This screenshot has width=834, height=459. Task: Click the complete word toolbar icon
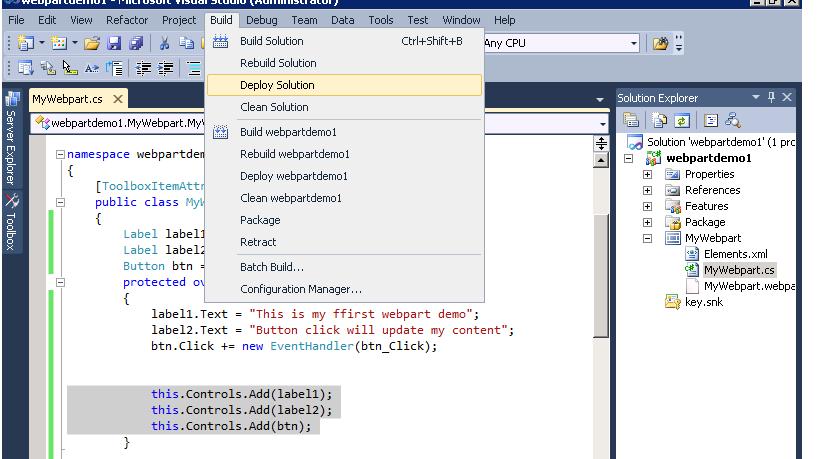(x=91, y=68)
